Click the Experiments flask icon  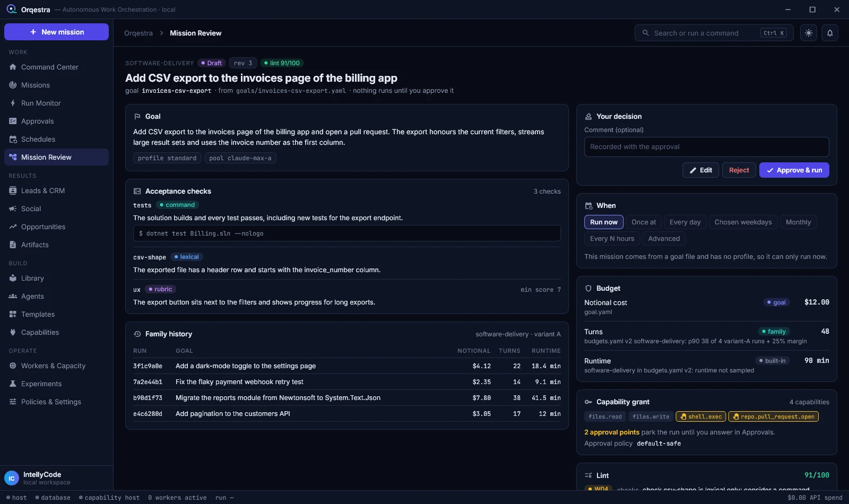[13, 384]
